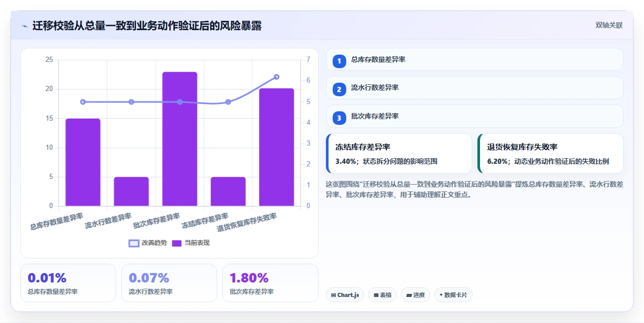
Task: Select the 流水行数差异率 list row
Action: (x=474, y=87)
